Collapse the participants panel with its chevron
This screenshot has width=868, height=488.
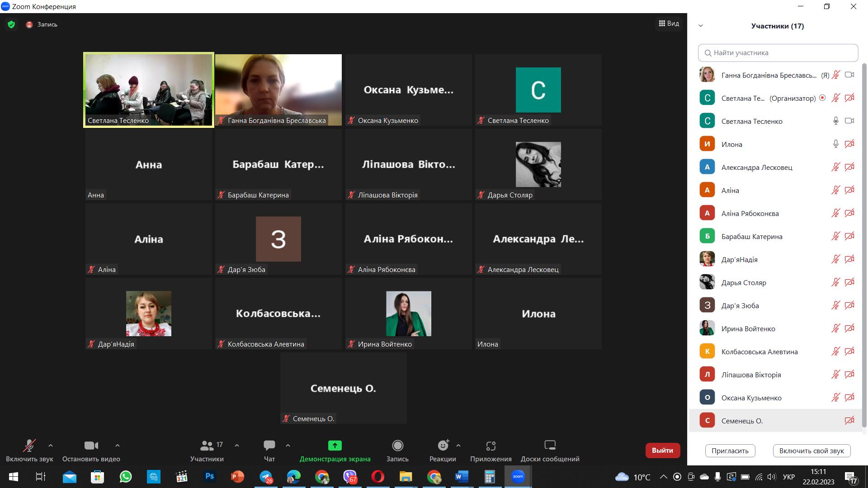pyautogui.click(x=701, y=26)
